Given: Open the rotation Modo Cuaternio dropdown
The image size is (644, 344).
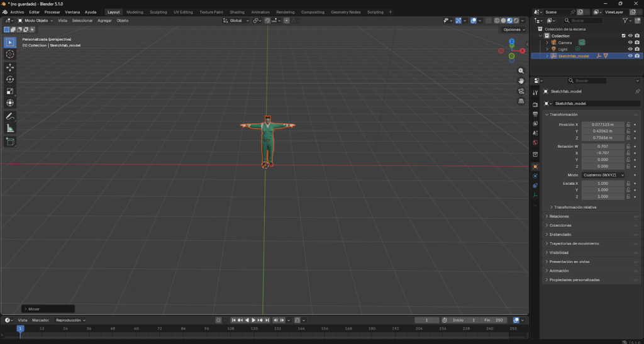Looking at the screenshot, I should [x=603, y=175].
